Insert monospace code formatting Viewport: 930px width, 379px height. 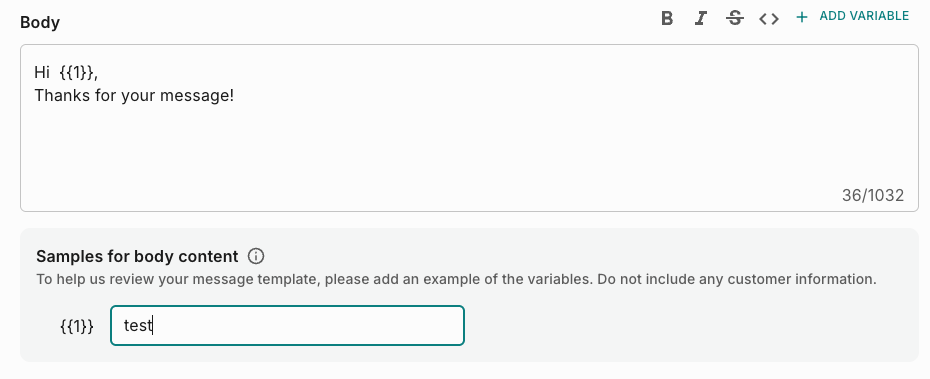point(769,18)
